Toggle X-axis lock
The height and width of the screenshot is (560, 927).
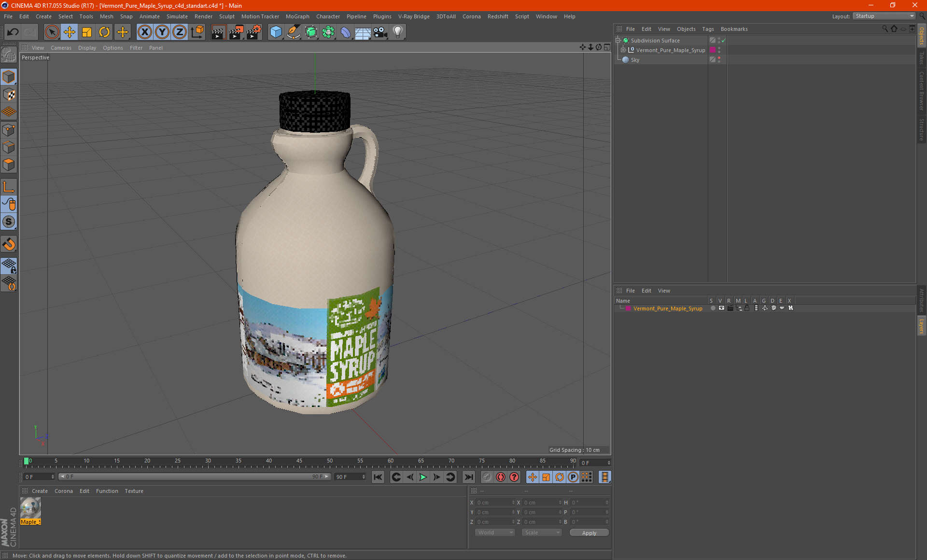click(144, 32)
